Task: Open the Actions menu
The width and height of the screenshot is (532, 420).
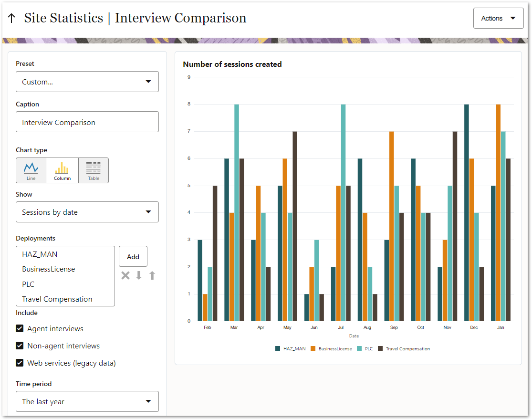Action: pyautogui.click(x=498, y=18)
